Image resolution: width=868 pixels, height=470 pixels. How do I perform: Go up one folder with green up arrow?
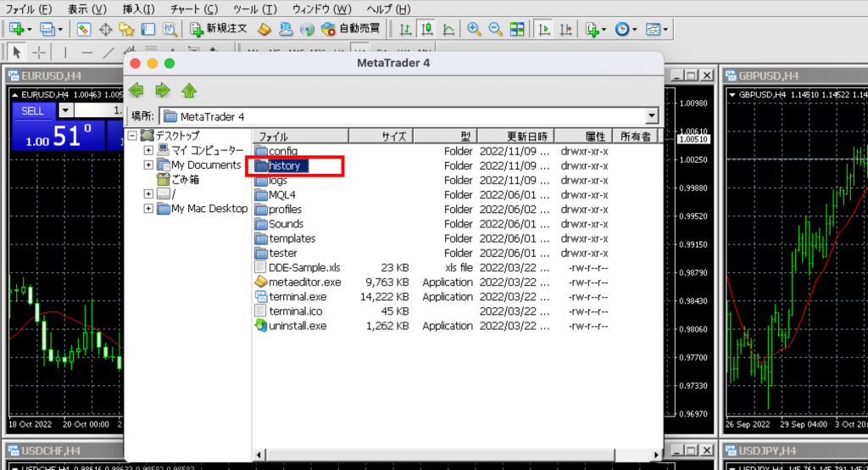pyautogui.click(x=189, y=90)
